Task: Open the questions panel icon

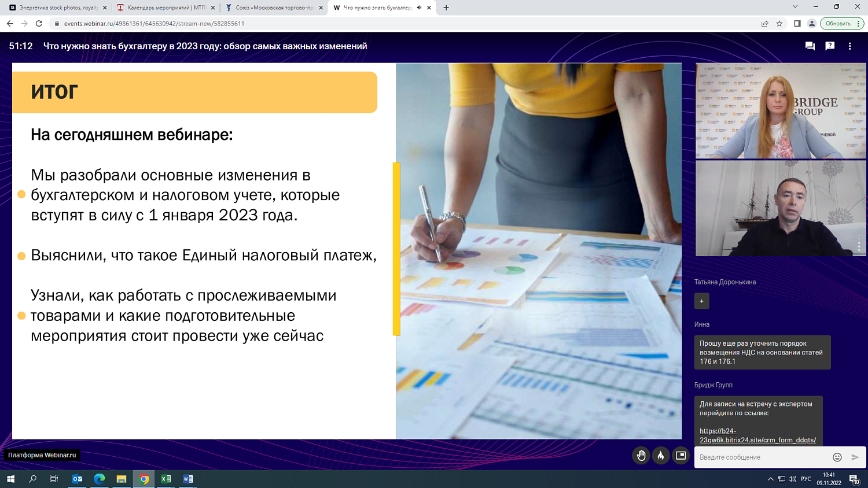Action: (830, 46)
